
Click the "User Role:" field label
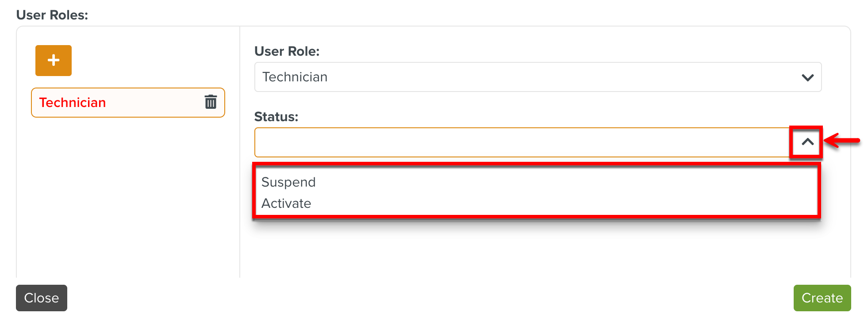[287, 51]
